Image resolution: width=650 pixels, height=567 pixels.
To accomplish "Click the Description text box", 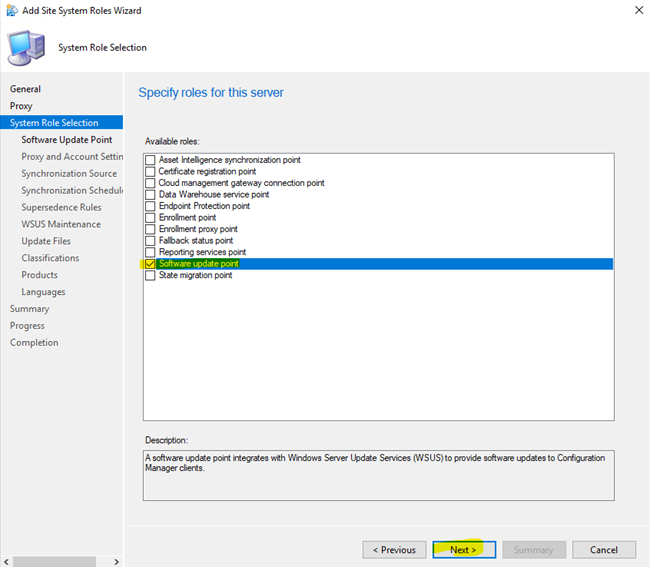I will (x=378, y=475).
